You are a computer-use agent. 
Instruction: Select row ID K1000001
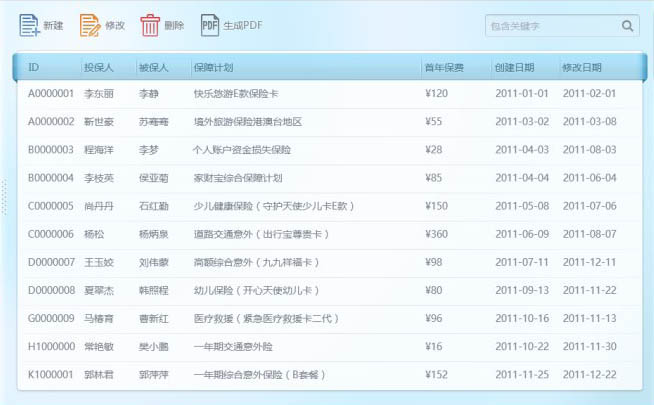(x=51, y=375)
